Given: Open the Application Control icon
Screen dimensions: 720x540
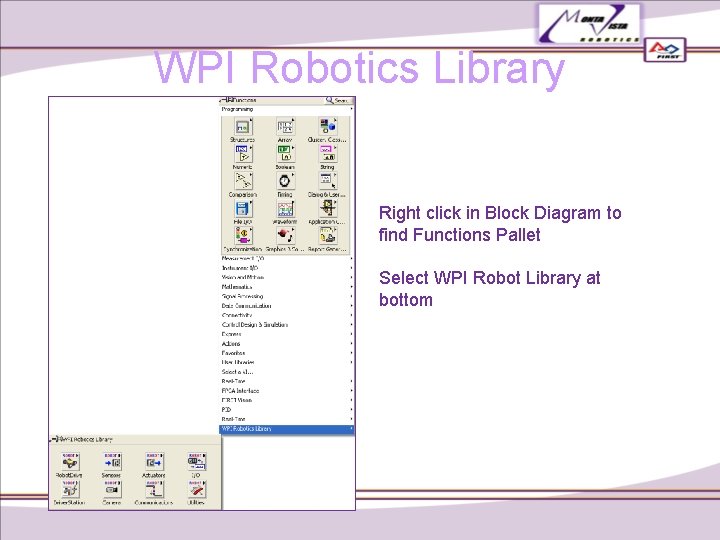Looking at the screenshot, I should tap(328, 208).
